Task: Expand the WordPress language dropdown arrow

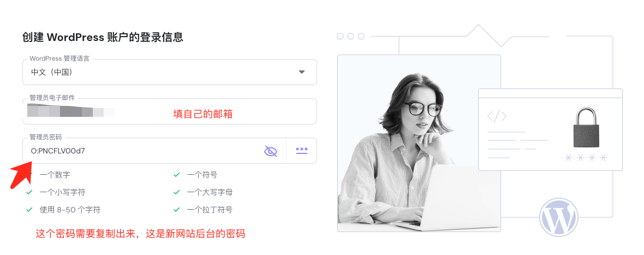Action: 301,72
